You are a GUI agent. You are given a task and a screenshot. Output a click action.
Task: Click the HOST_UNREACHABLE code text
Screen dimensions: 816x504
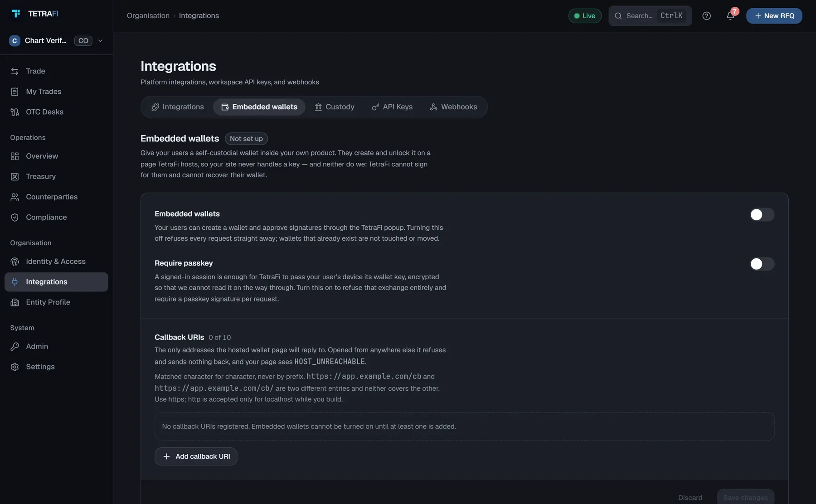(330, 362)
